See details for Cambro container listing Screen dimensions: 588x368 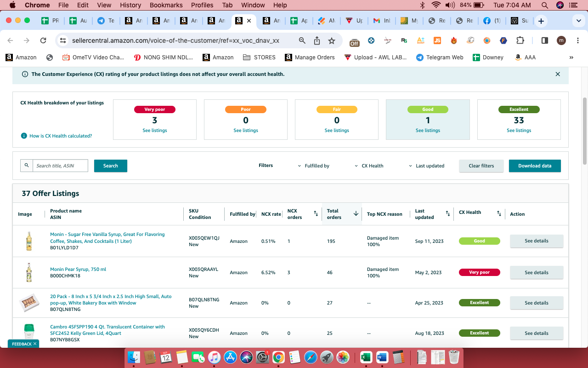tap(537, 333)
